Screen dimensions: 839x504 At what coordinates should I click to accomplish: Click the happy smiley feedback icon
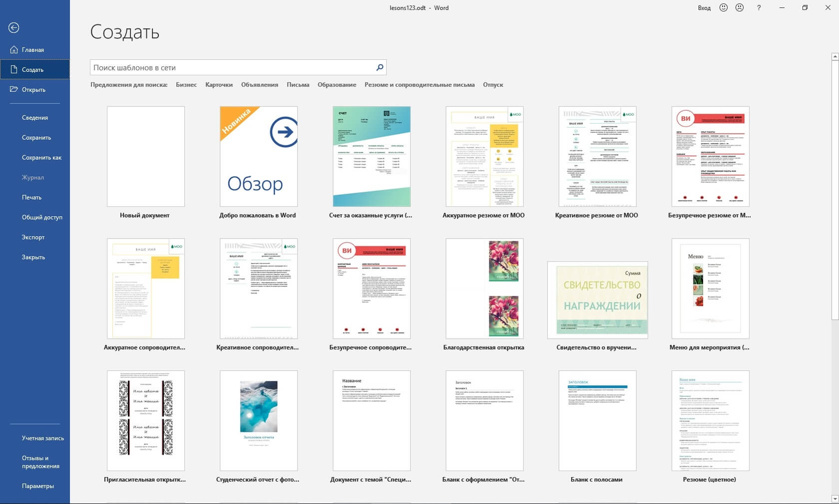point(724,7)
